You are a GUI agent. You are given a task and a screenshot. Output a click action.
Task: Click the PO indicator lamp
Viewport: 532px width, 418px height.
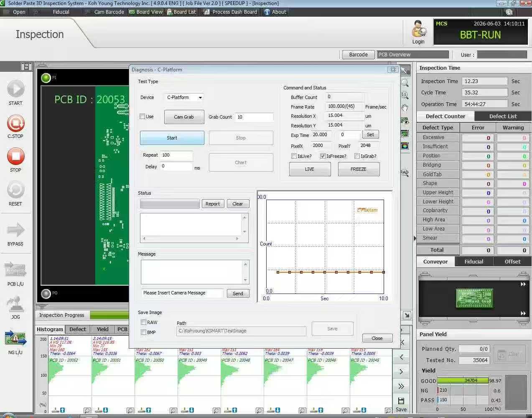[x=46, y=294]
